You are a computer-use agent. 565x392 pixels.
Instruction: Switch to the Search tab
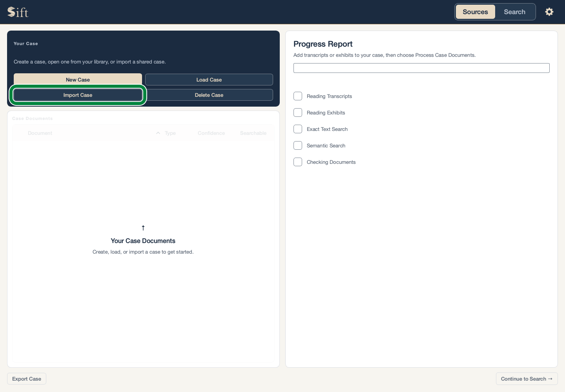[514, 12]
